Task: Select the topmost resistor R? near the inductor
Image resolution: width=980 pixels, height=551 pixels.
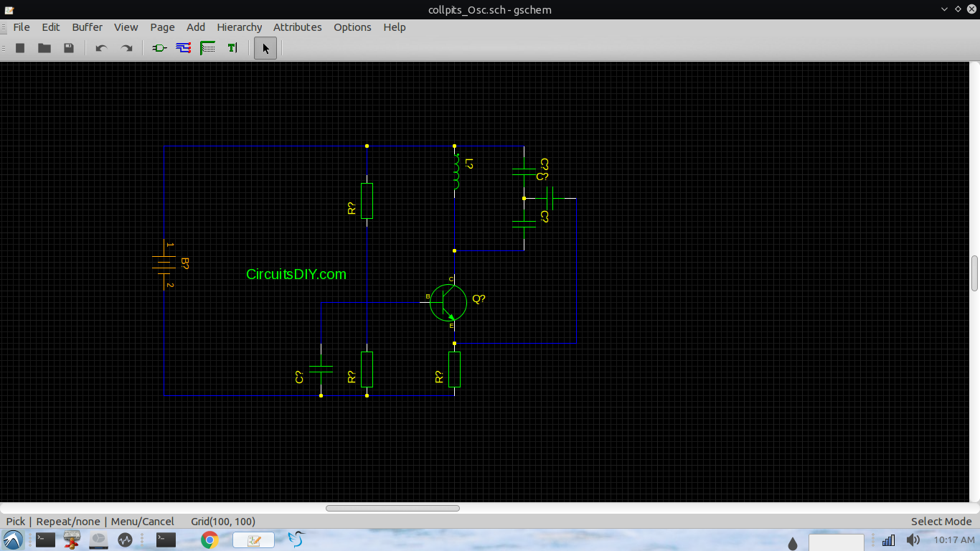Action: 367,200
